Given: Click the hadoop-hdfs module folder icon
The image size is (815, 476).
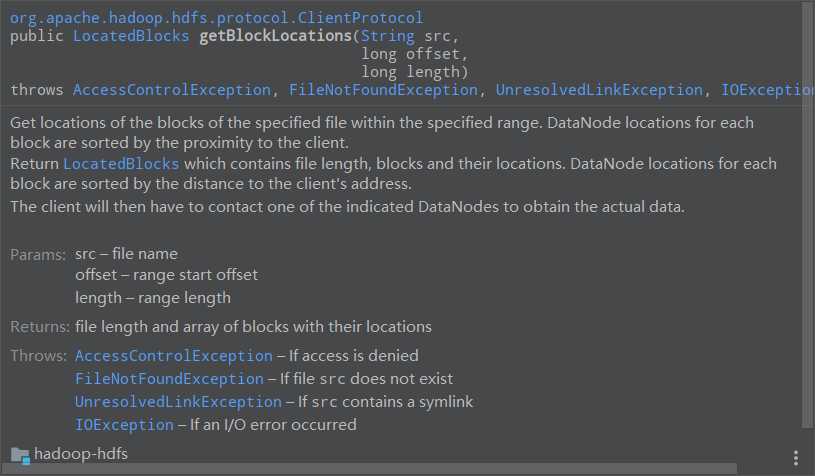Looking at the screenshot, I should coord(20,455).
